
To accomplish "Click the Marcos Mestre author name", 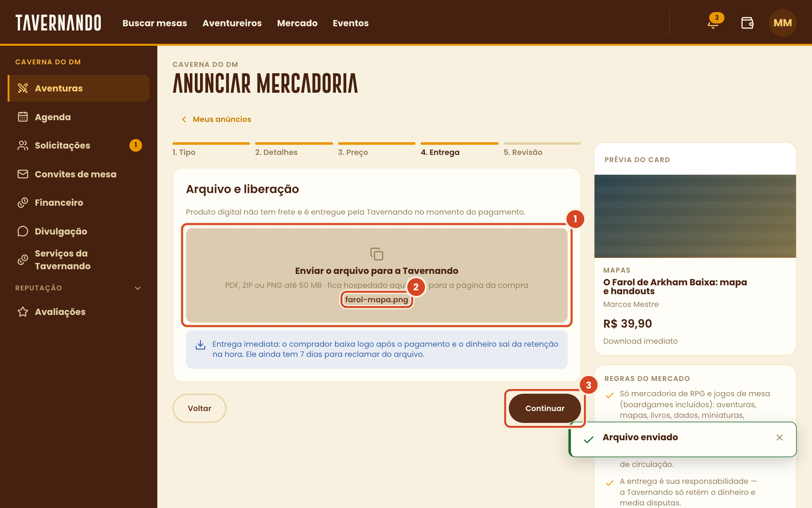I will click(x=631, y=304).
